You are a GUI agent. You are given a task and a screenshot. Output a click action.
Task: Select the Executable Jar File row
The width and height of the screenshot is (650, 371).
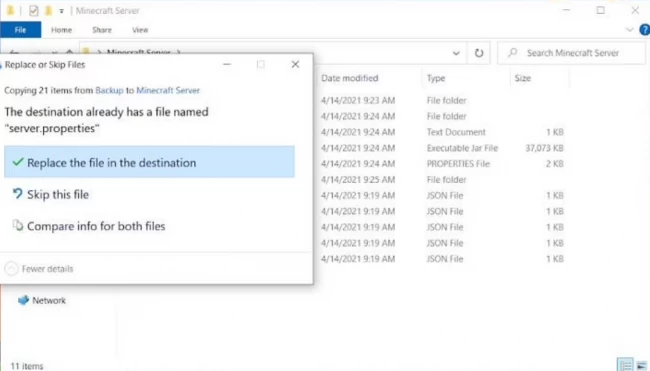[x=442, y=148]
